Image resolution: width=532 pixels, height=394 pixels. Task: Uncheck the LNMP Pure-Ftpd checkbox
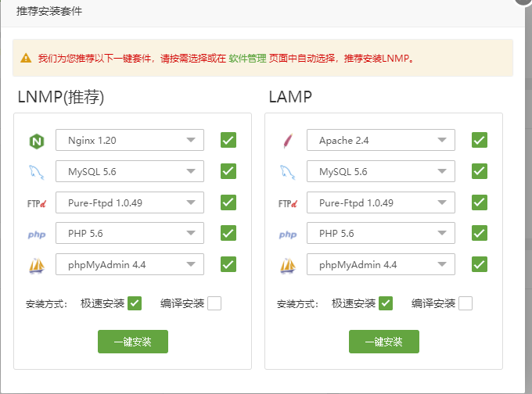228,202
